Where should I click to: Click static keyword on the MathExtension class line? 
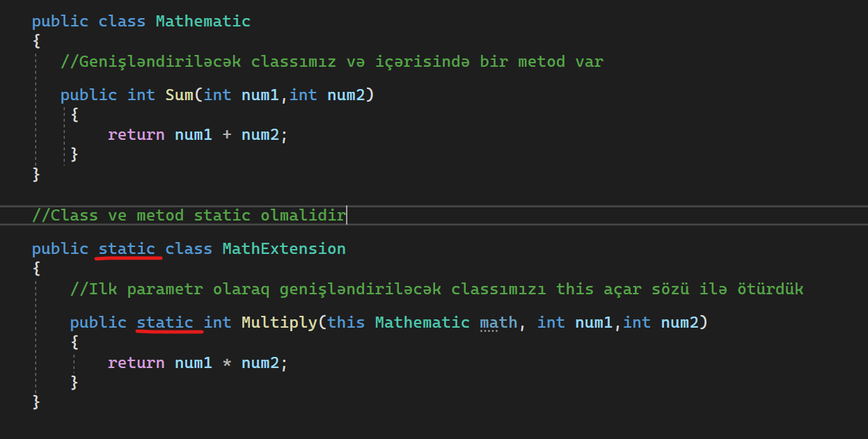coord(127,248)
